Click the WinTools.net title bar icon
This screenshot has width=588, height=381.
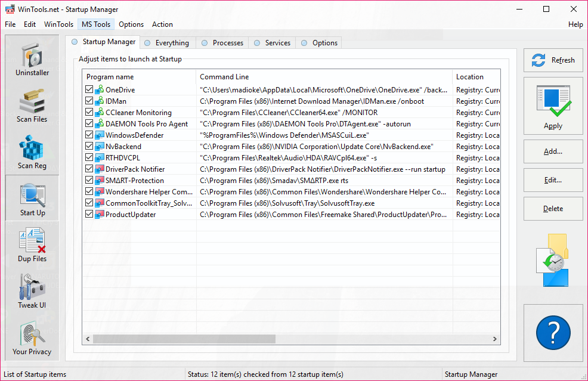click(10, 9)
